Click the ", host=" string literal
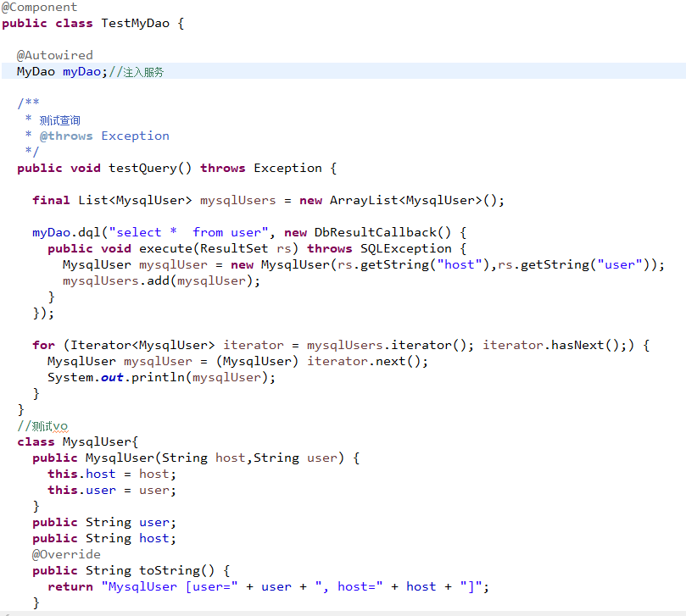Image resolution: width=686 pixels, height=616 pixels. point(349,586)
